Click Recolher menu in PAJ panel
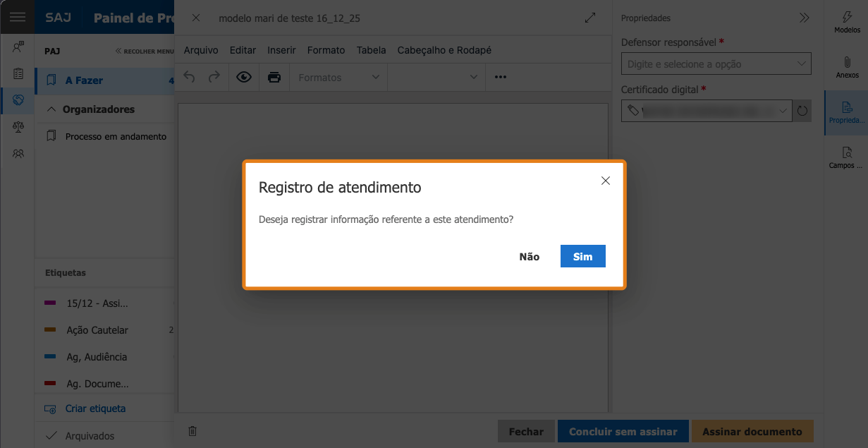The image size is (868, 448). tap(145, 51)
